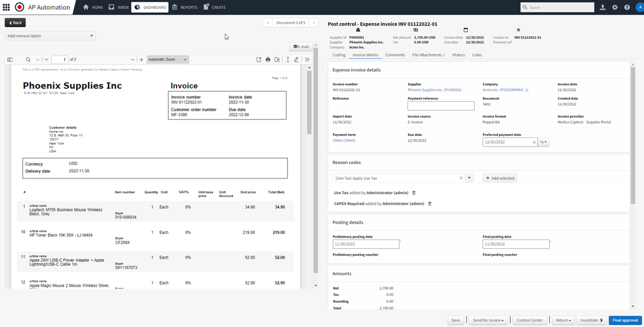Open settings via the gear icon

click(x=615, y=7)
